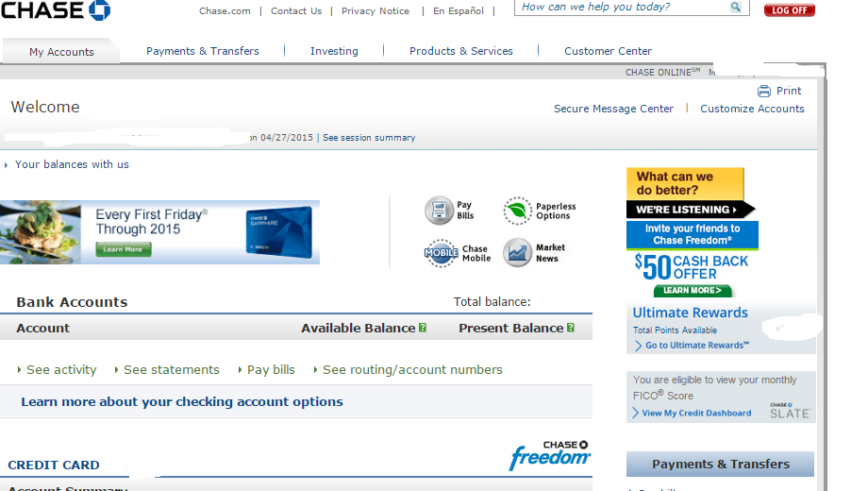Click the search magnifier icon

click(x=735, y=7)
